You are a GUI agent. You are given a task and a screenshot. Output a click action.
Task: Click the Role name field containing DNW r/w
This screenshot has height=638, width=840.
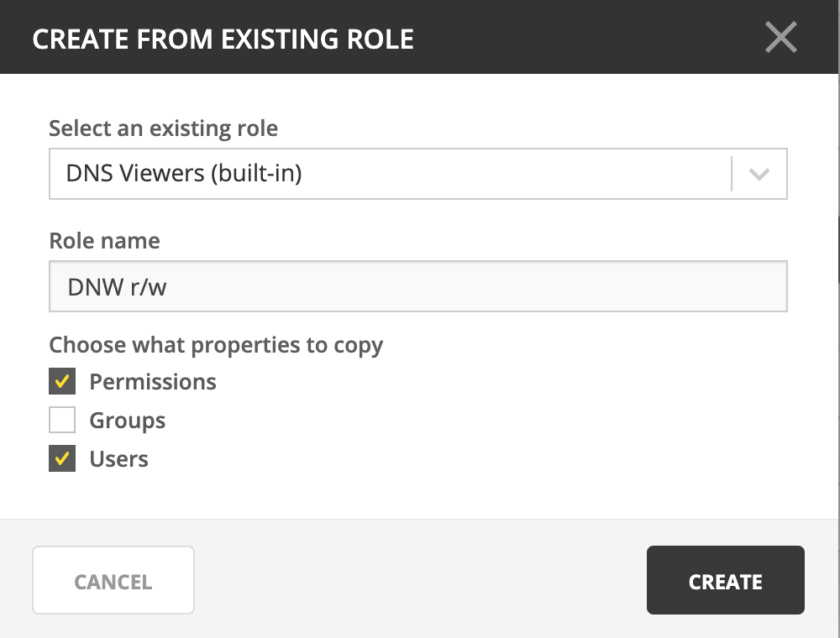(417, 287)
